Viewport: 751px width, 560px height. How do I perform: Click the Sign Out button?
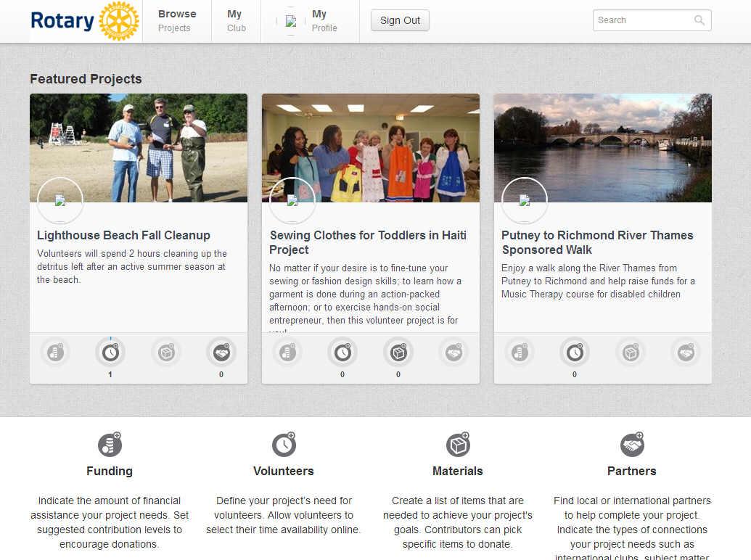pyautogui.click(x=400, y=20)
